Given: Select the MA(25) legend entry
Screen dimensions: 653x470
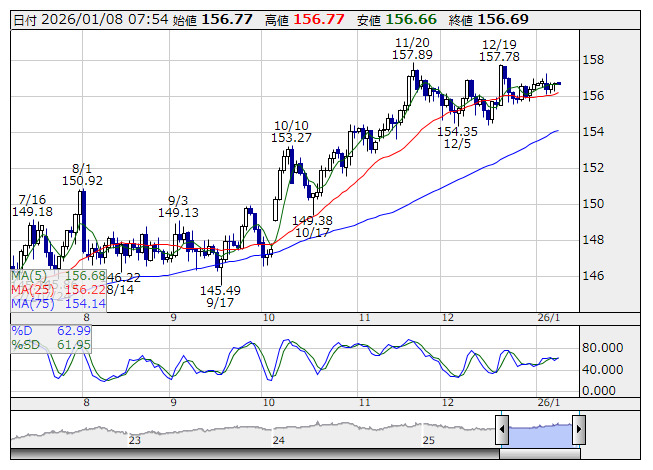Looking at the screenshot, I should 57,289.
